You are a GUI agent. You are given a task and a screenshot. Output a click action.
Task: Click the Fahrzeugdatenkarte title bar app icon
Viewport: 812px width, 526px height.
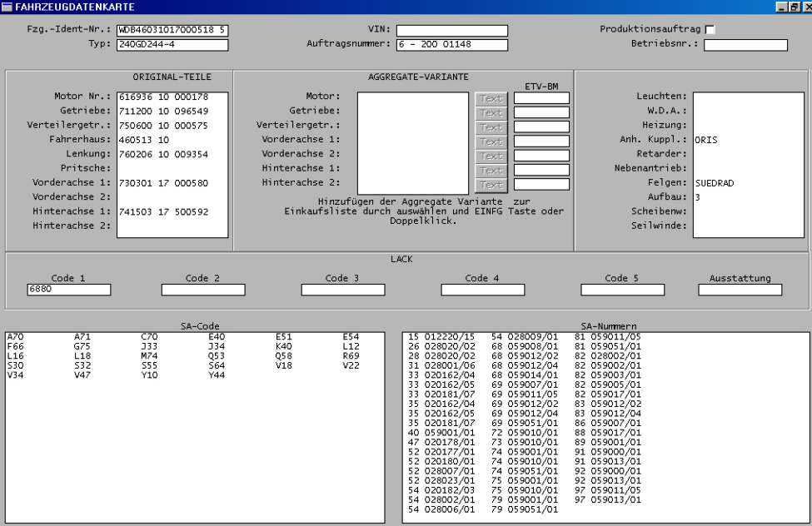(7, 7)
